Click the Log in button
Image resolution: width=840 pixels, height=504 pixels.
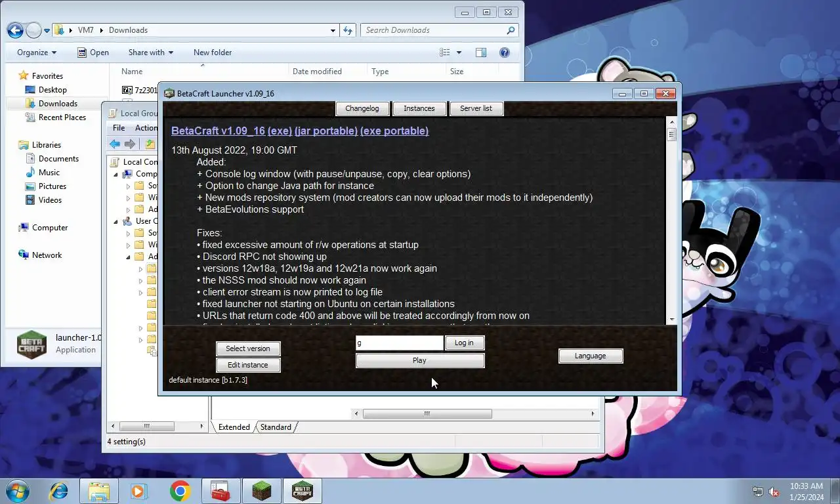(464, 343)
